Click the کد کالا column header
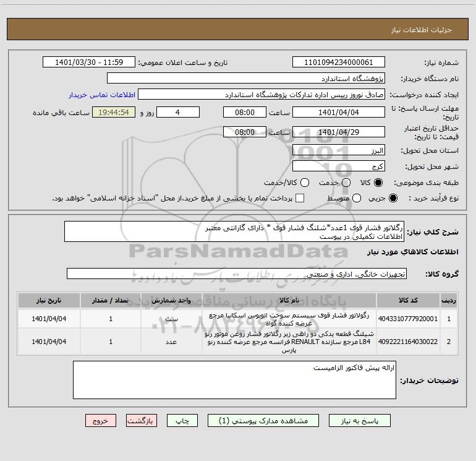This screenshot has width=476, height=461. [x=408, y=301]
